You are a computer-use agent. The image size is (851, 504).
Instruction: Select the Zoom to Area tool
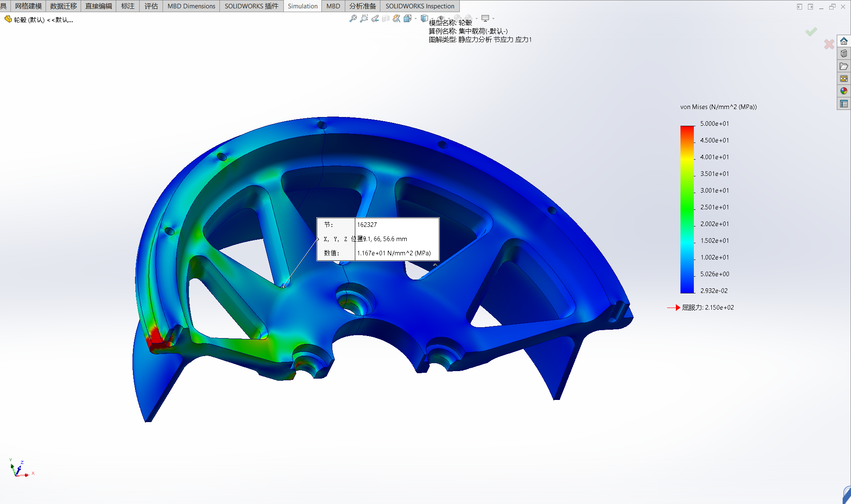[364, 18]
